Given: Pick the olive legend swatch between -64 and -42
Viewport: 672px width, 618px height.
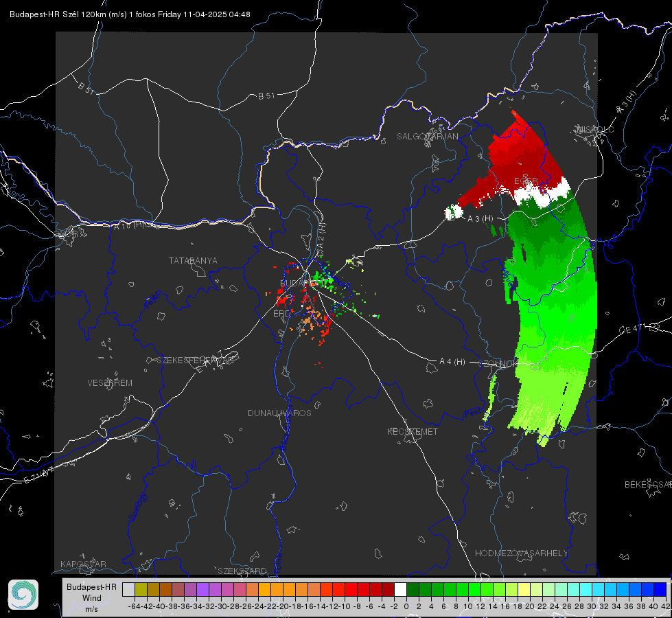Looking at the screenshot, I should [x=141, y=589].
